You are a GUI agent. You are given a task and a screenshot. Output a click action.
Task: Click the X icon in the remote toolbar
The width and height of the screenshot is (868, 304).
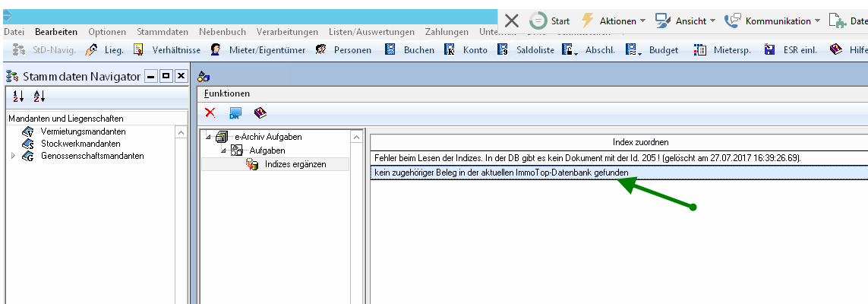click(512, 21)
